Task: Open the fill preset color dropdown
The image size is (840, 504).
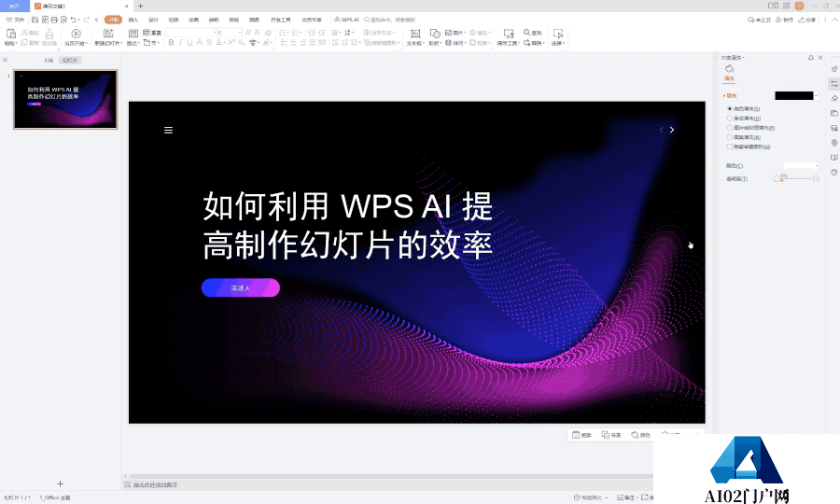Action: (x=817, y=96)
